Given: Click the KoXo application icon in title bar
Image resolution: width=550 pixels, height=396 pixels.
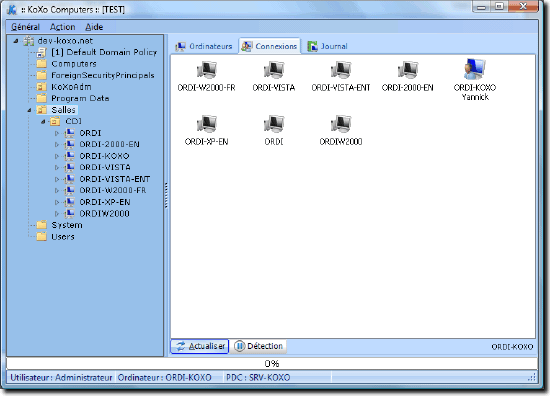Looking at the screenshot, I should (12, 9).
